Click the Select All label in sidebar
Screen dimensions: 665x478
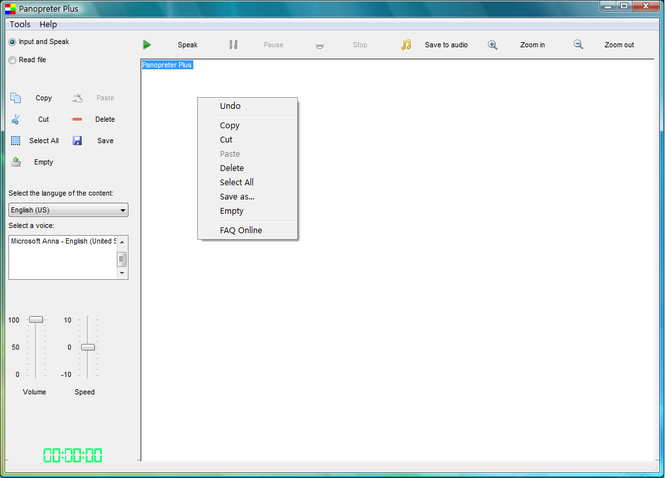(x=44, y=141)
